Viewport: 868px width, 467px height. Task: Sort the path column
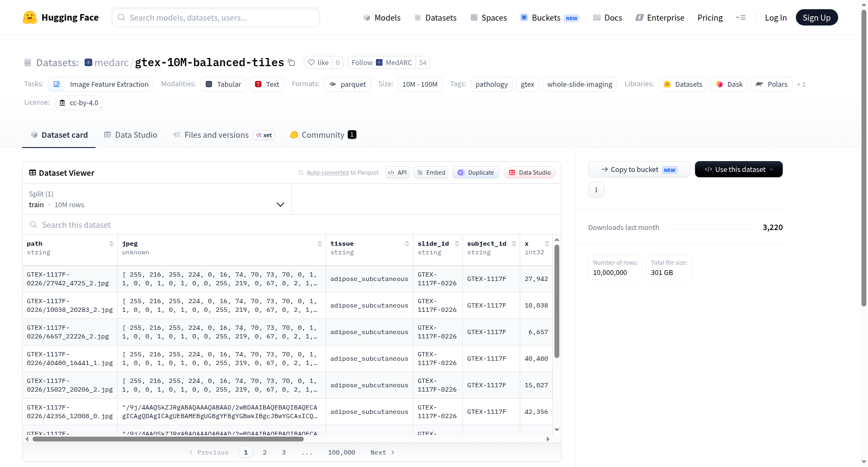[x=111, y=244]
